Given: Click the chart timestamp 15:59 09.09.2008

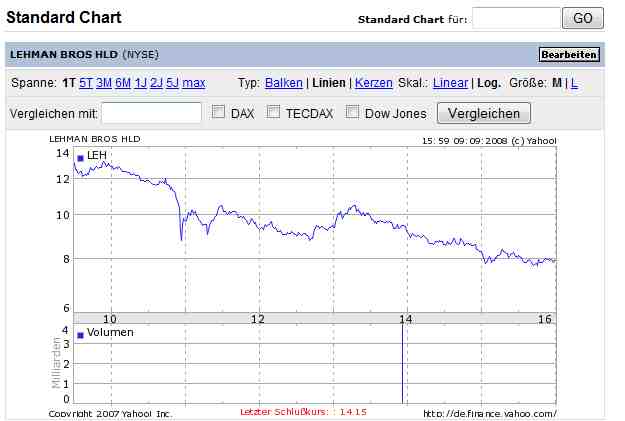Looking at the screenshot, I should (x=465, y=141).
